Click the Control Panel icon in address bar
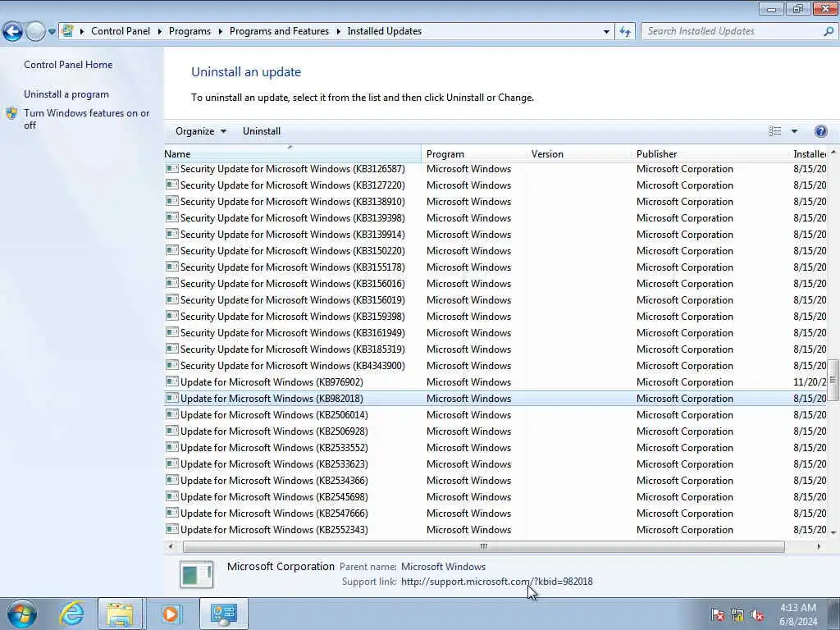This screenshot has height=630, width=840. click(67, 31)
